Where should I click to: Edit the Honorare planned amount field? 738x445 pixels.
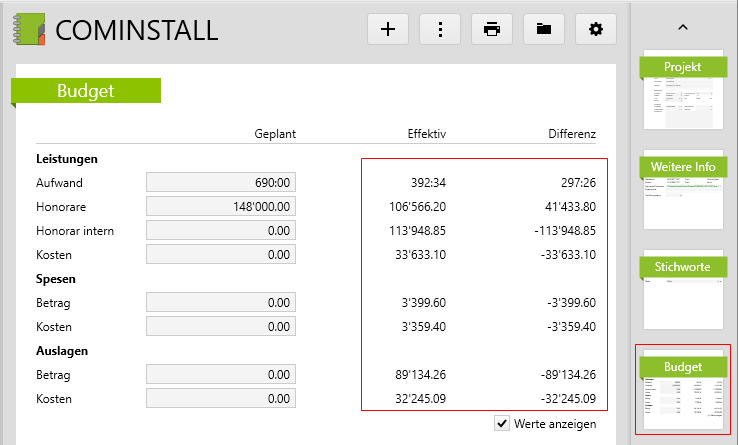222,206
